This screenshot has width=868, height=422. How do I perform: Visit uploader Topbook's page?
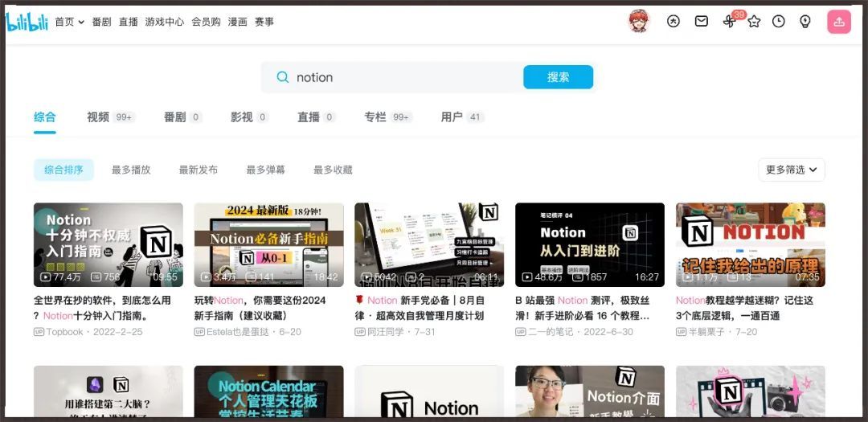tap(65, 332)
